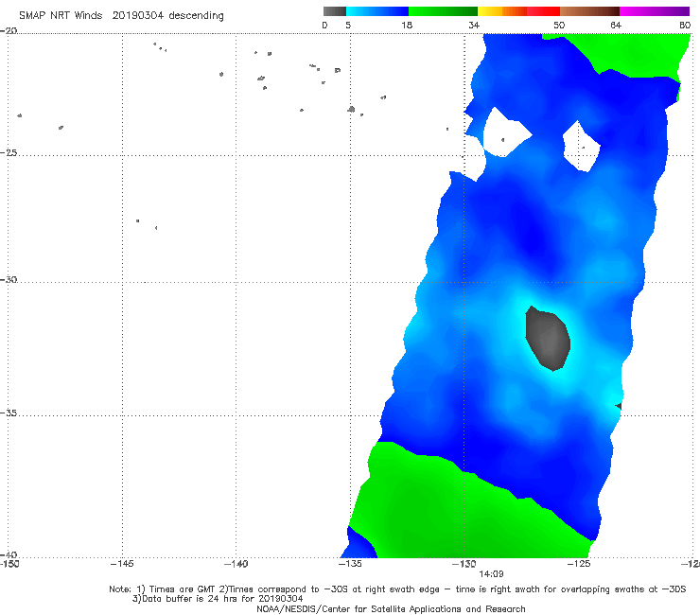
Task: Click the dark gray low-wind patch in the swath
Action: [x=548, y=339]
